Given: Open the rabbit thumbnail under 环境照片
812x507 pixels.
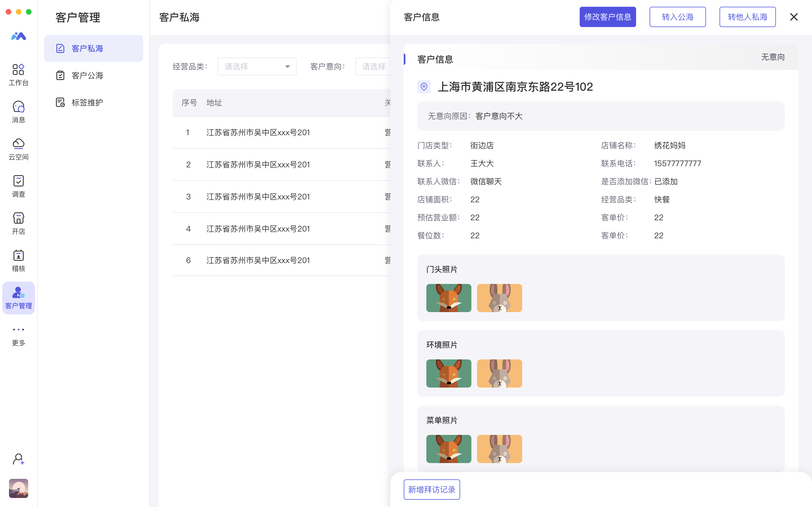Looking at the screenshot, I should [499, 373].
